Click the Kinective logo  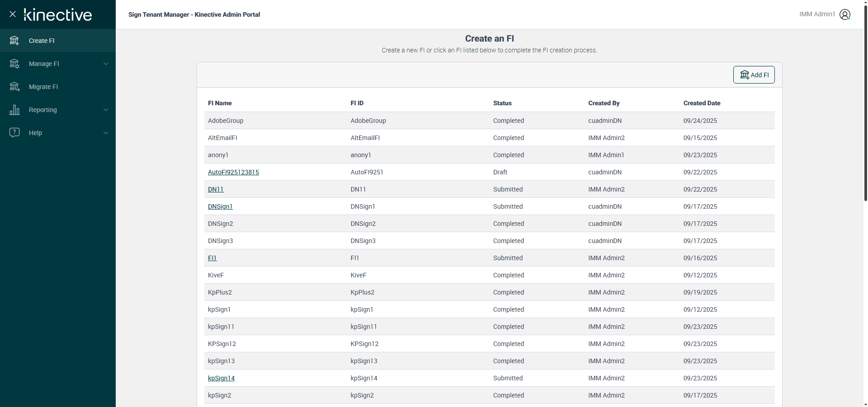[58, 14]
